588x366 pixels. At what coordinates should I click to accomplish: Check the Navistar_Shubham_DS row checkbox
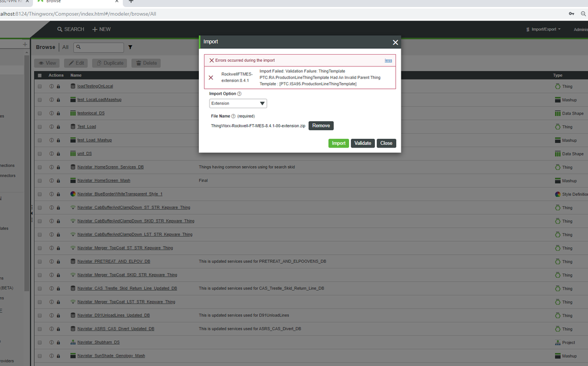(40, 342)
